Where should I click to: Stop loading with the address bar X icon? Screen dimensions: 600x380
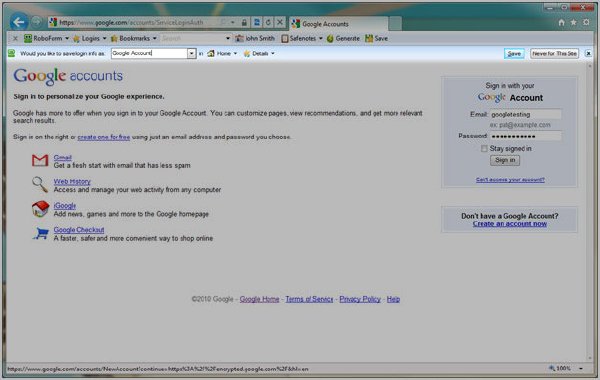[x=280, y=23]
